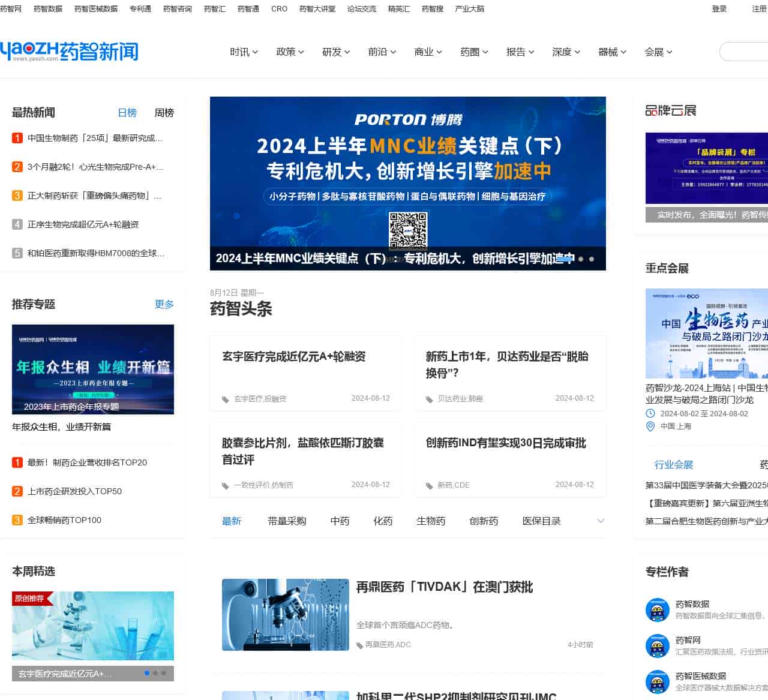
Task: Expand the 深度 navigation menu
Action: click(x=566, y=52)
